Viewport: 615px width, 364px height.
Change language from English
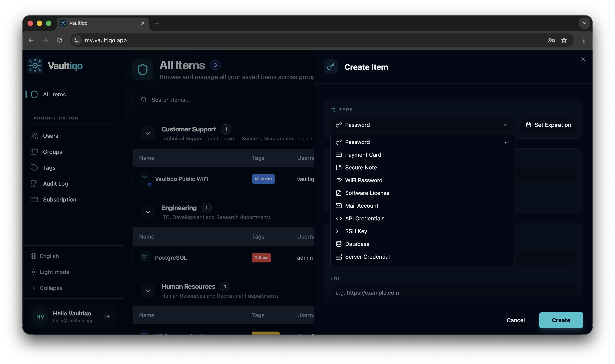[45, 256]
